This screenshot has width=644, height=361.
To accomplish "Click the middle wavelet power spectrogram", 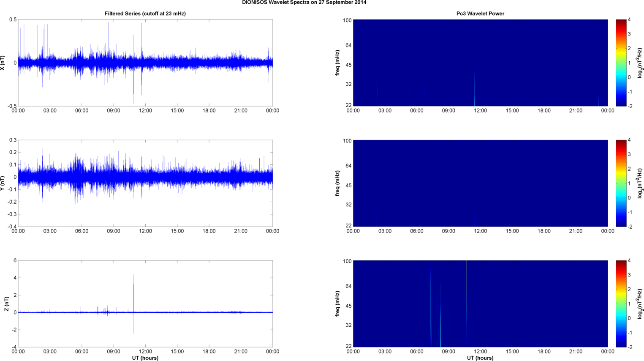I will click(480, 183).
